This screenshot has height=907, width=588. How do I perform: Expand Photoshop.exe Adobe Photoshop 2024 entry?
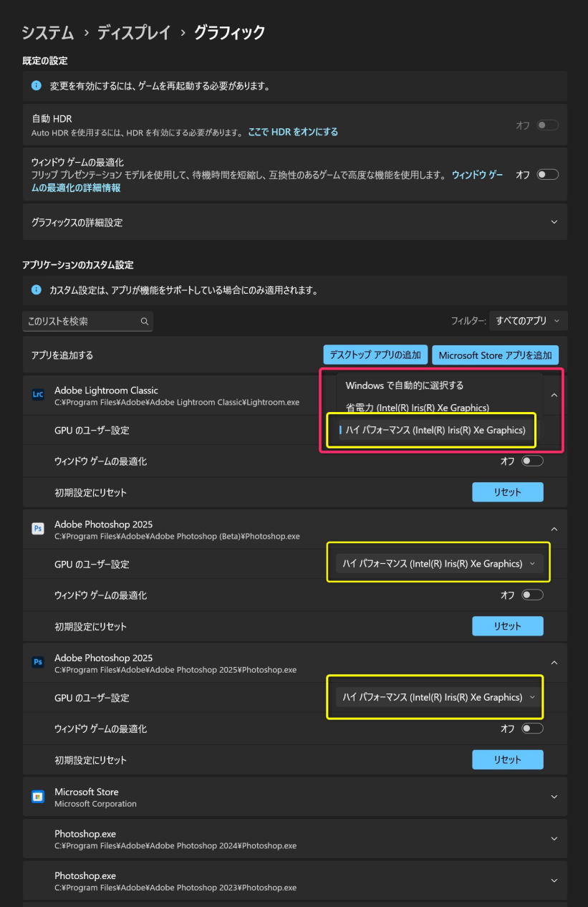554,839
